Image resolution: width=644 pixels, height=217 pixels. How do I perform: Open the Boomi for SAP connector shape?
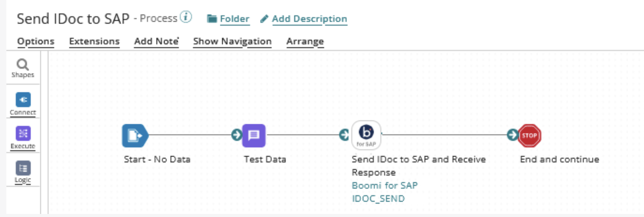click(x=366, y=135)
